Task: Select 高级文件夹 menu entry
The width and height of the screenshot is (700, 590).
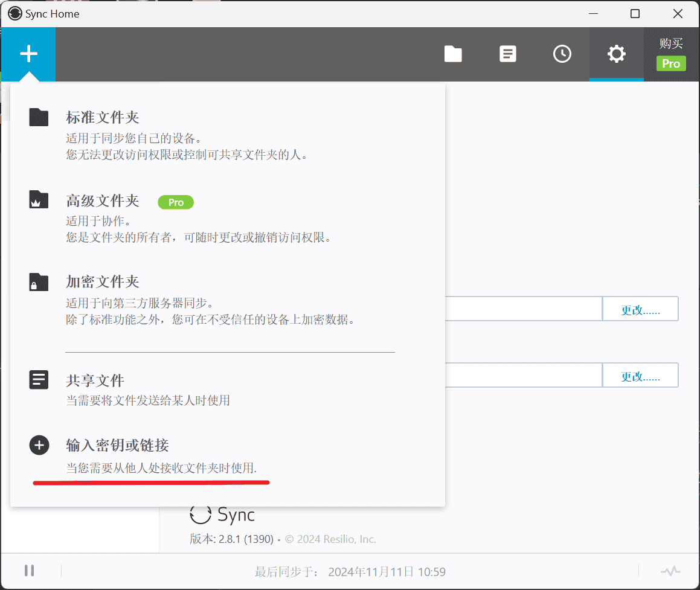Action: (102, 201)
